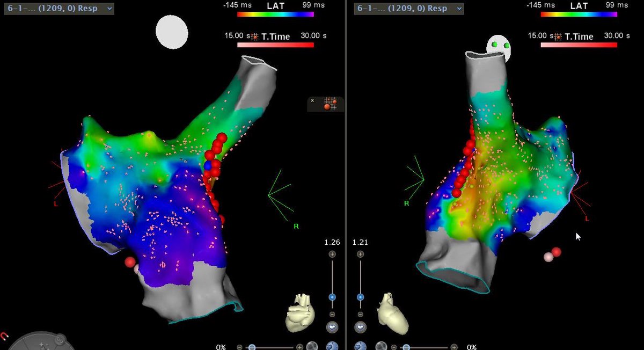644x350 pixels.
Task: Click the right view 0% transparency label
Action: (x=471, y=347)
